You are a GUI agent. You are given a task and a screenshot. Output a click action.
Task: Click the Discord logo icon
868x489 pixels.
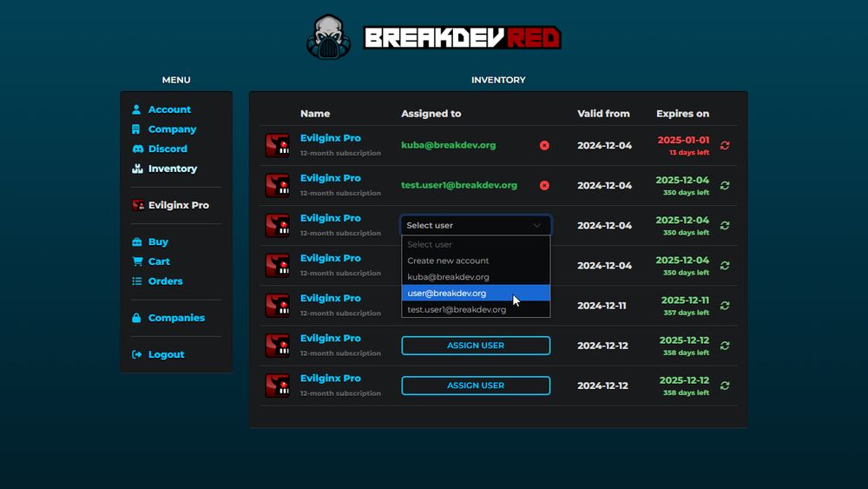137,149
